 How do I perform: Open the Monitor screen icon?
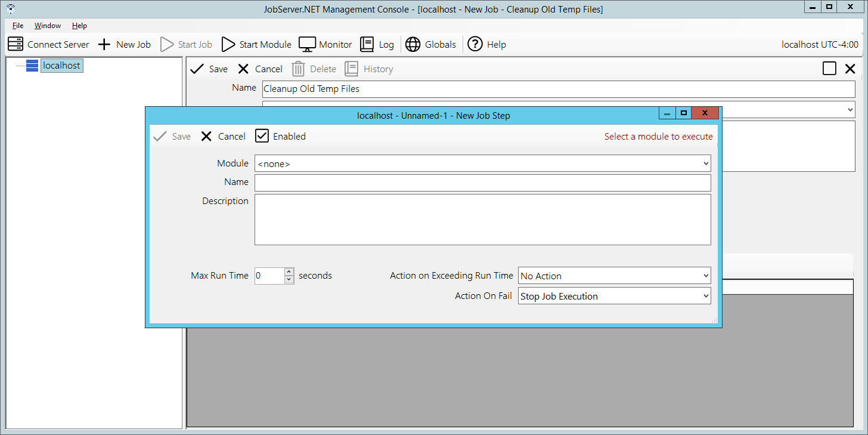[x=307, y=44]
